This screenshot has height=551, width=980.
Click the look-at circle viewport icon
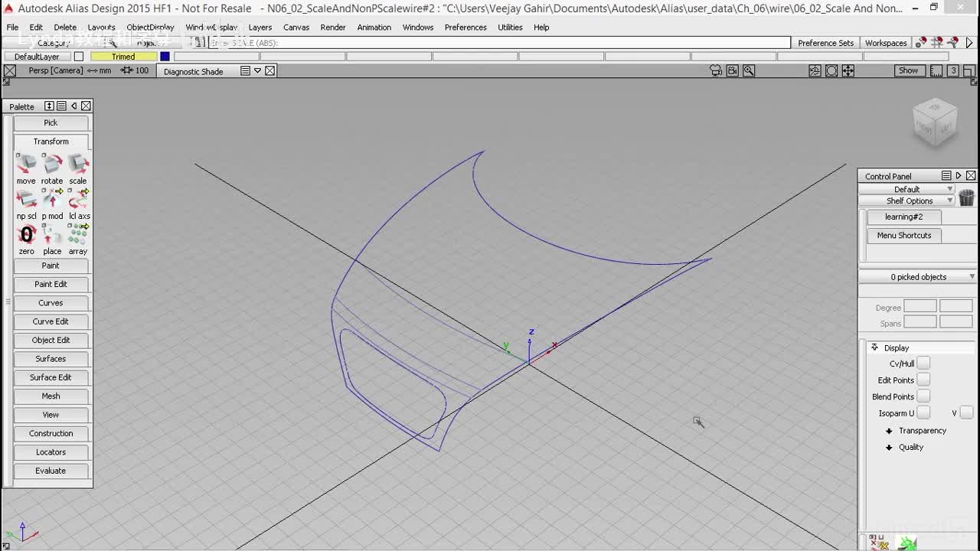click(831, 70)
